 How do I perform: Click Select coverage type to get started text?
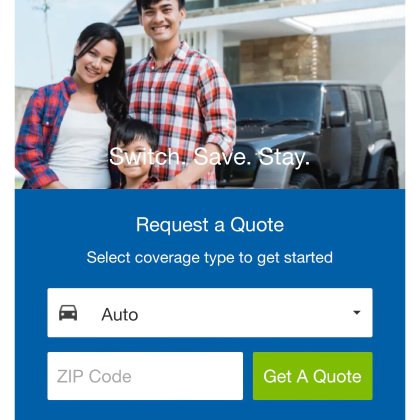pos(210,258)
